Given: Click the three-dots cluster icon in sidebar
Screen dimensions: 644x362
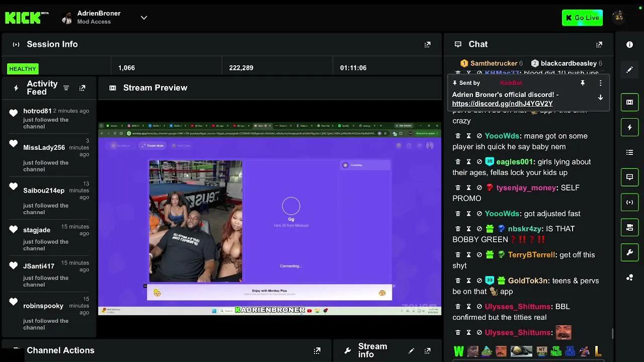Looking at the screenshot, I should [x=629, y=278].
